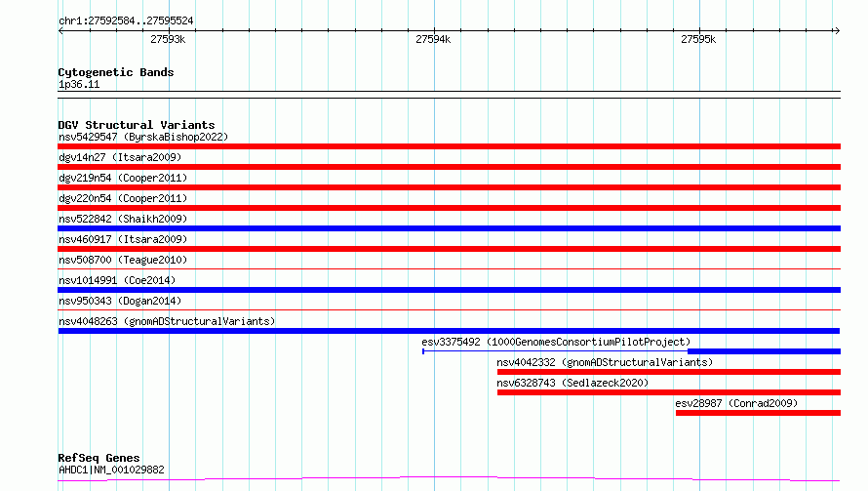This screenshot has width=868, height=491.
Task: Click the nsv5429547 (ByrskaBishop2022) variant label
Action: [143, 137]
